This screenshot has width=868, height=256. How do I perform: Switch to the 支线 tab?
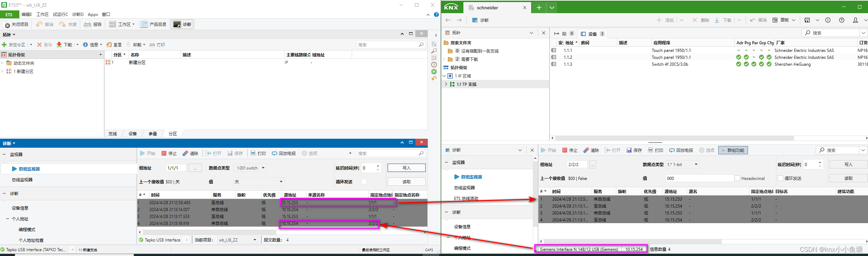pyautogui.click(x=113, y=134)
